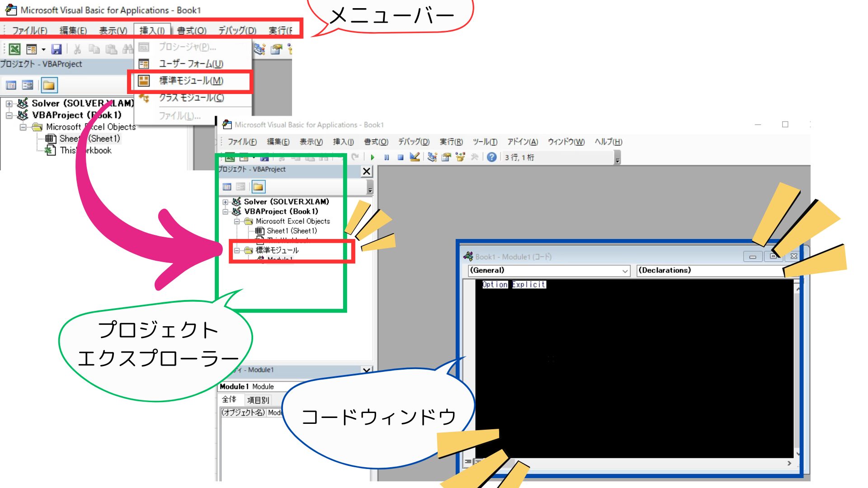This screenshot has width=868, height=488.
Task: Open toolbar options arrow at lower toolbar end
Action: pyautogui.click(x=618, y=158)
